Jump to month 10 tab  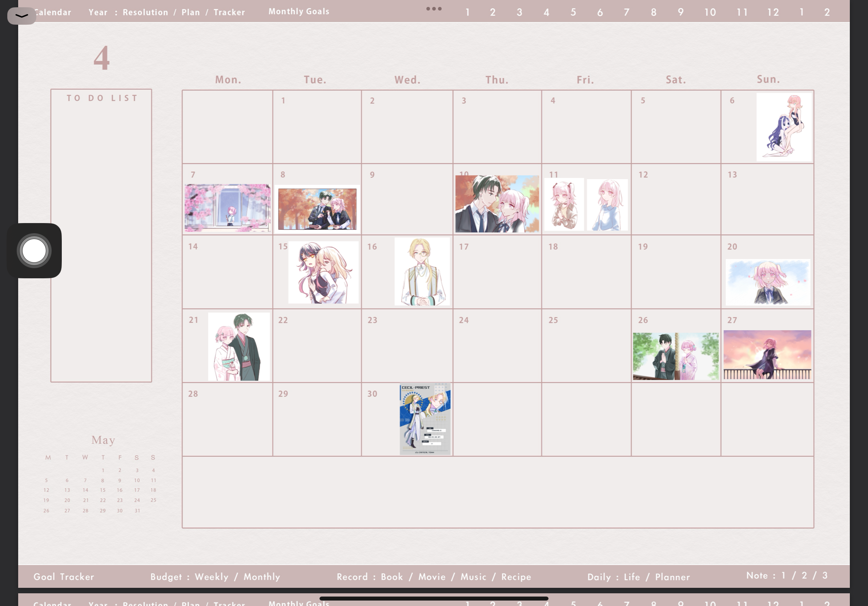point(710,12)
